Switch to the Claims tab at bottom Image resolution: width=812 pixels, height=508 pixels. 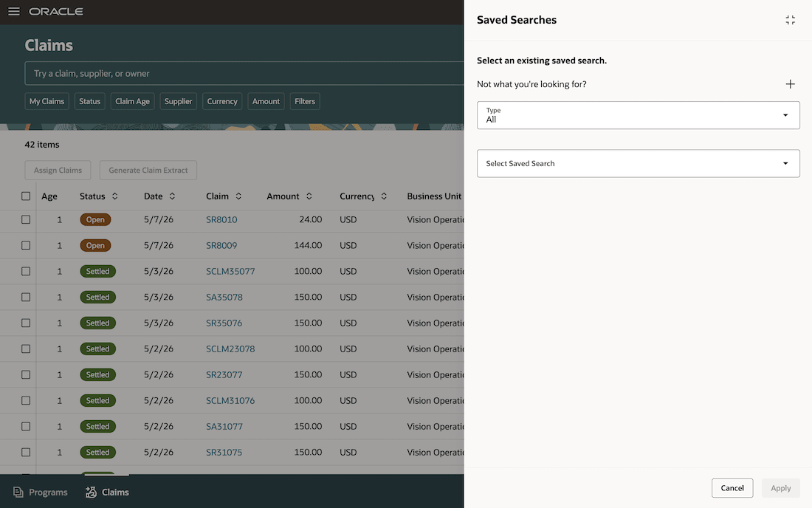coord(107,492)
